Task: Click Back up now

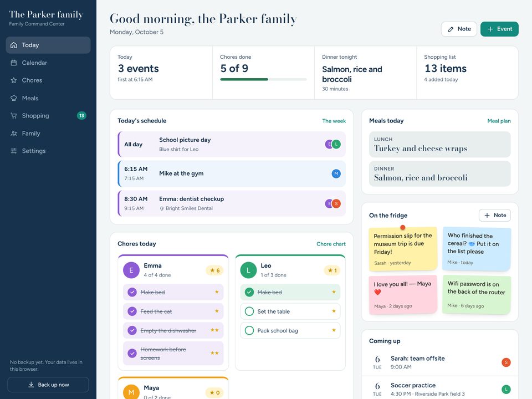Action: 48,385
